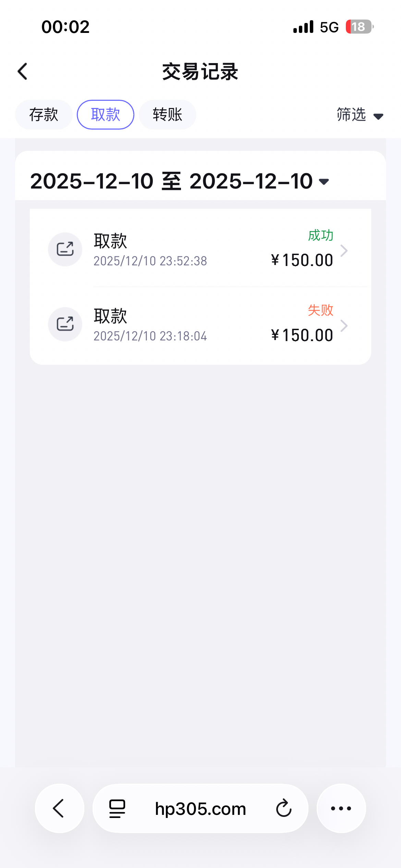This screenshot has height=868, width=401.
Task: Tap the battery indicator in status bar
Action: tap(359, 27)
